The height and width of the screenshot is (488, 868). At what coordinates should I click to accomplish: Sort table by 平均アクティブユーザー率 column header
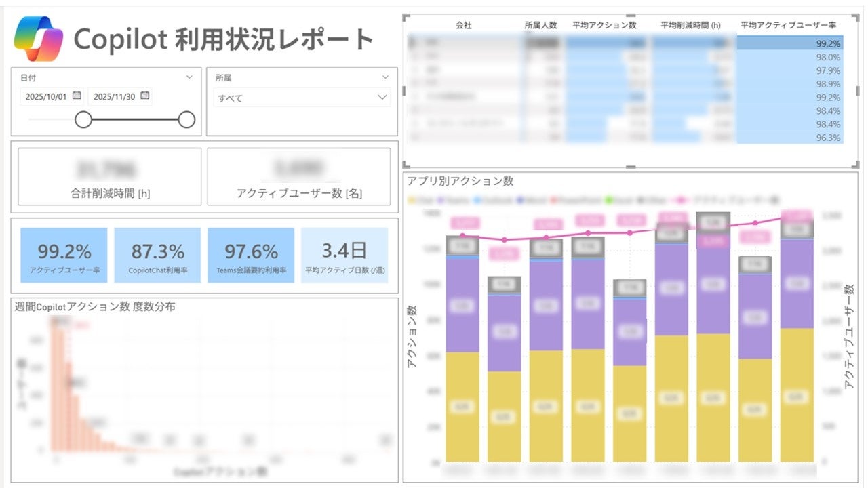click(x=788, y=25)
